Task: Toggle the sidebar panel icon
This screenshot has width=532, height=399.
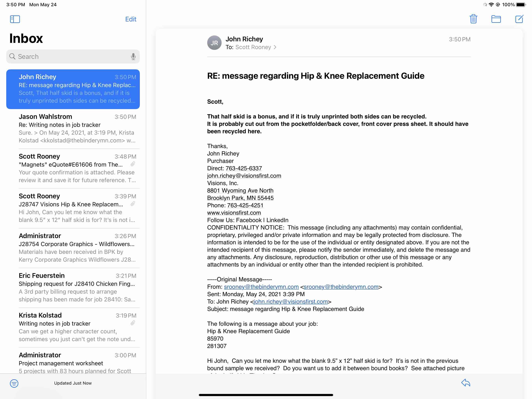Action: 15,19
